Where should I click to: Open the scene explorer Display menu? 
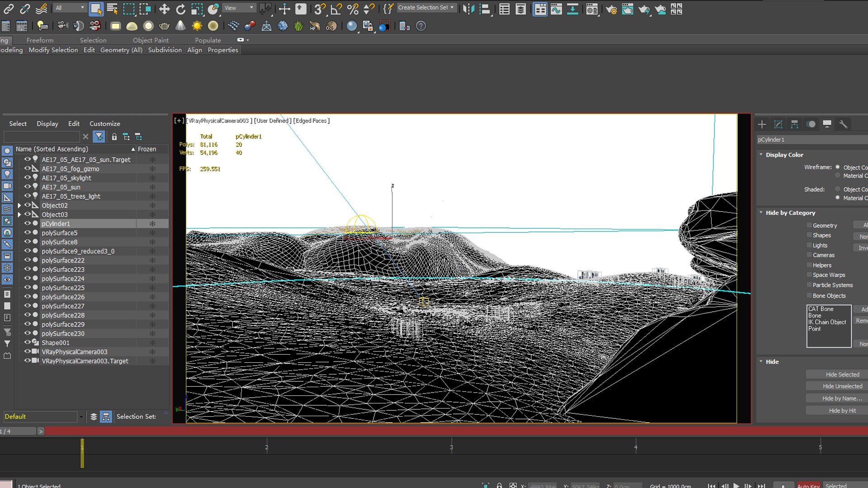tap(47, 123)
